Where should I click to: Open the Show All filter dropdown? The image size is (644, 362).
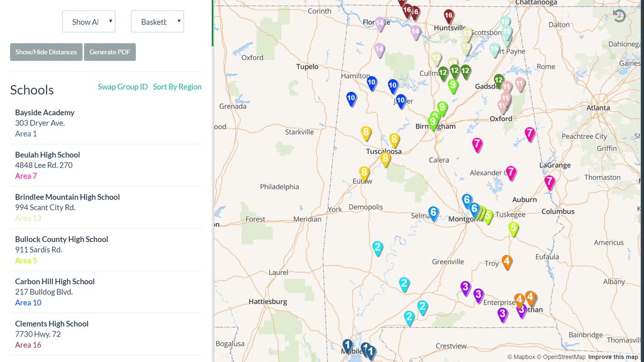[89, 21]
